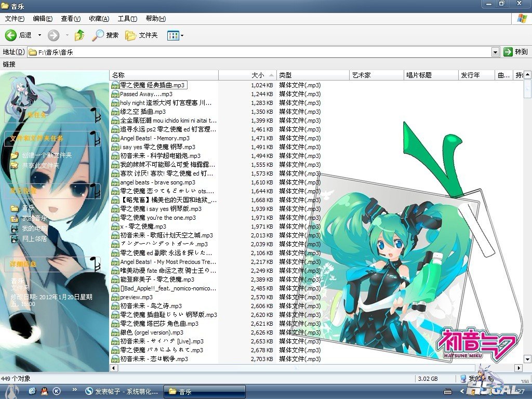Viewport: 532px width, 399px height.
Task: Toggle the 文件夹 folders pane
Action: pos(141,35)
